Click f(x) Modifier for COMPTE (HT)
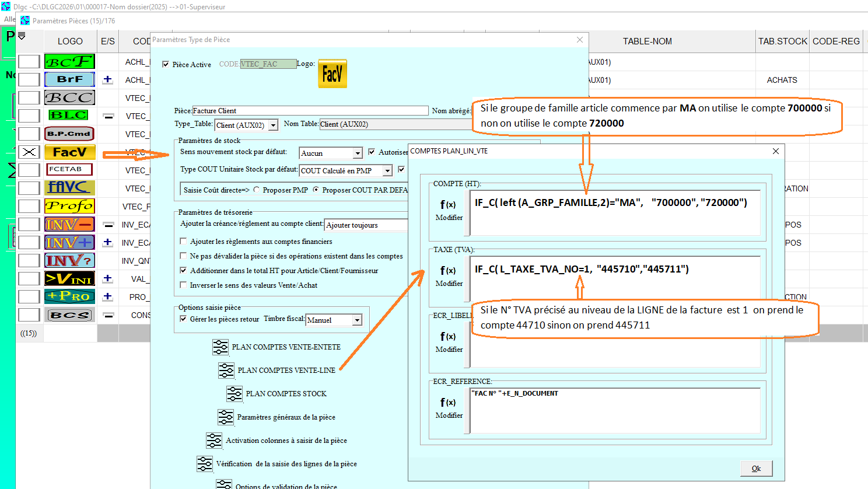This screenshot has height=489, width=868. [x=449, y=209]
